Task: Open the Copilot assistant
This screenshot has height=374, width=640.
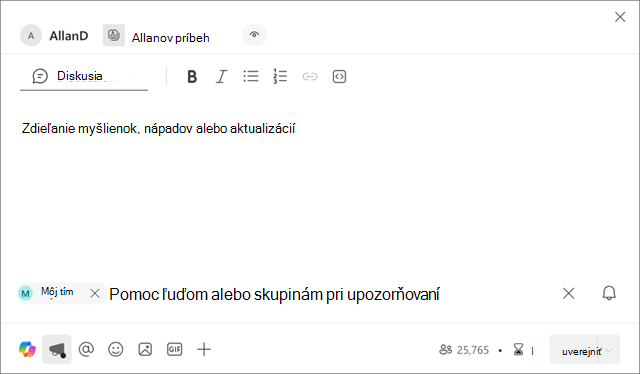Action: coord(27,350)
